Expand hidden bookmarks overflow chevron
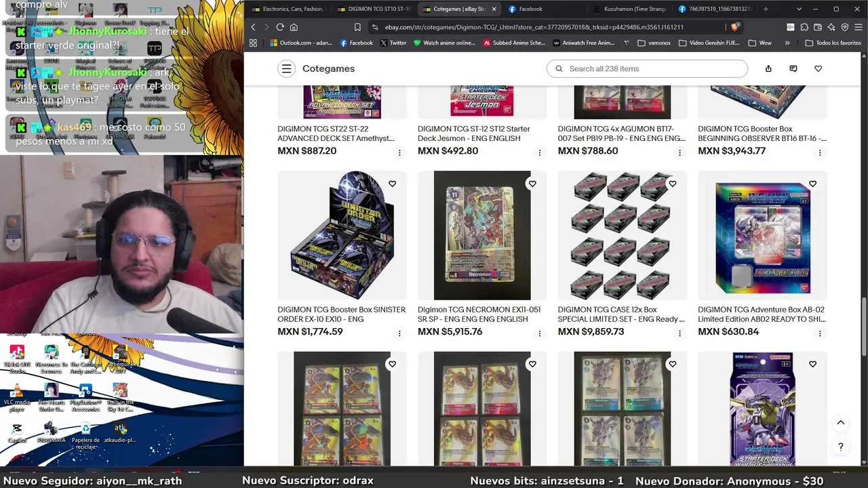This screenshot has width=868, height=488. tap(787, 43)
